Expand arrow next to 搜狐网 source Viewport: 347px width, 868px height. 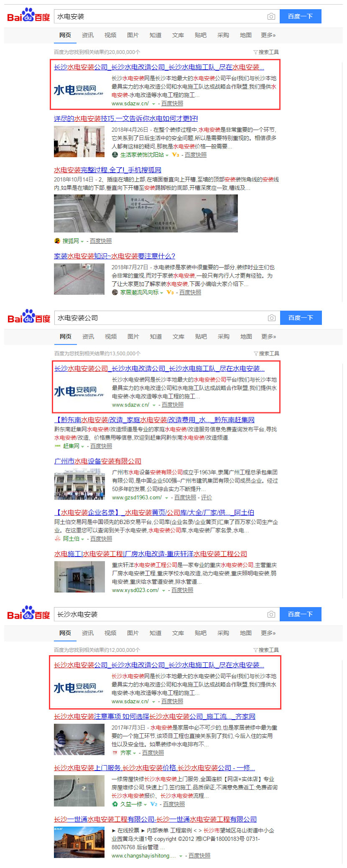82,241
